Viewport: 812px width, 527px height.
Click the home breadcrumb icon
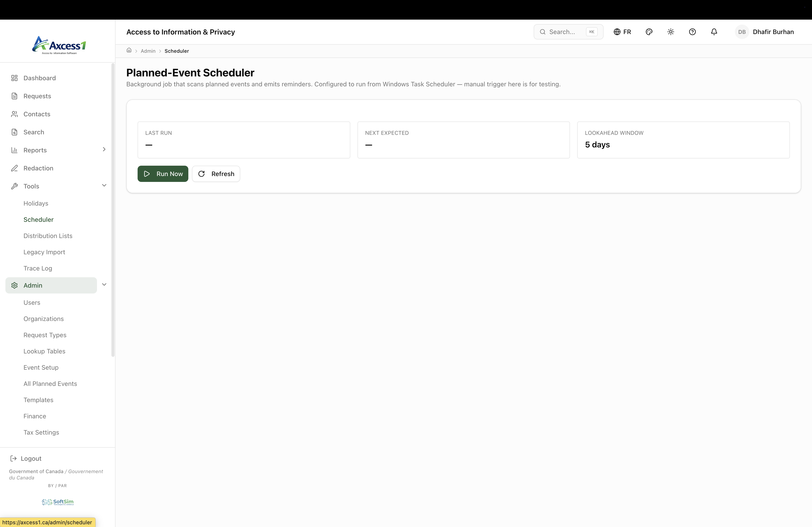[129, 50]
